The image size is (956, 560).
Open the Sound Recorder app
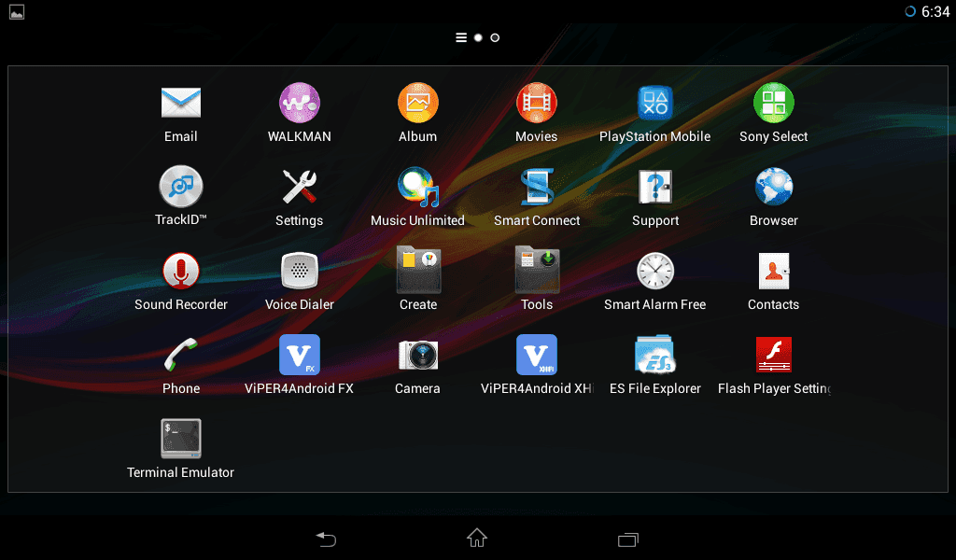[x=180, y=271]
